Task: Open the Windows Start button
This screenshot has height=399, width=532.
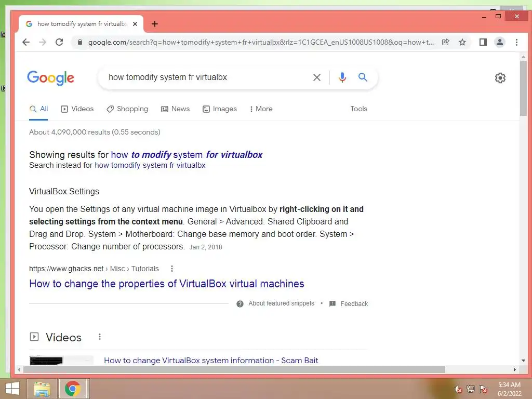Action: click(x=12, y=389)
